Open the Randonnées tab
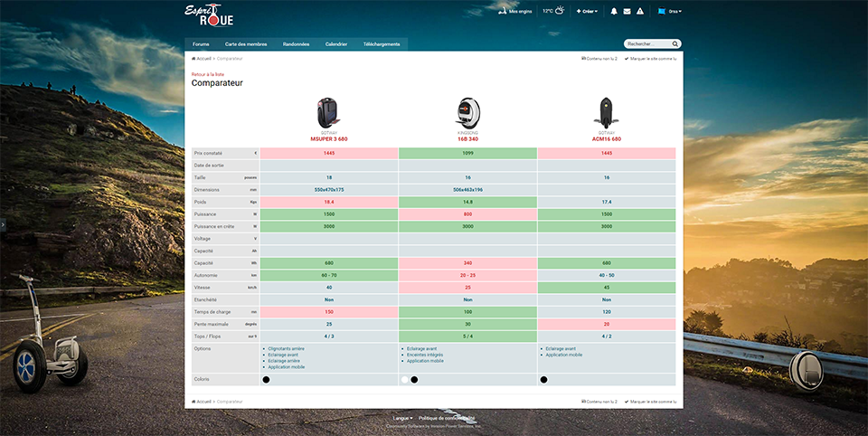Screen dimensions: 868x436 [x=297, y=44]
